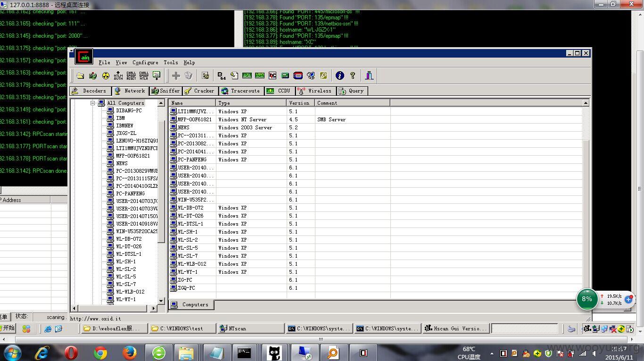Click the Hscan Gui Version remote taskbar button
Image resolution: width=644 pixels, height=361 pixels.
click(x=456, y=328)
